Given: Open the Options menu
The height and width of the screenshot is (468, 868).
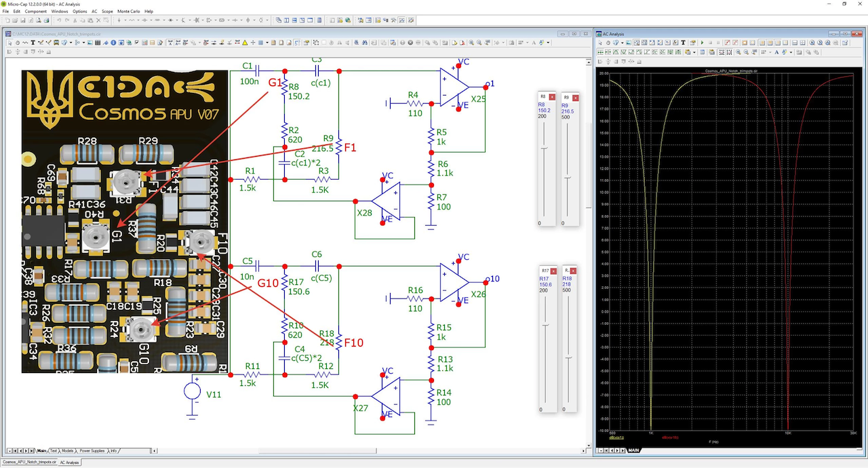Looking at the screenshot, I should point(80,12).
